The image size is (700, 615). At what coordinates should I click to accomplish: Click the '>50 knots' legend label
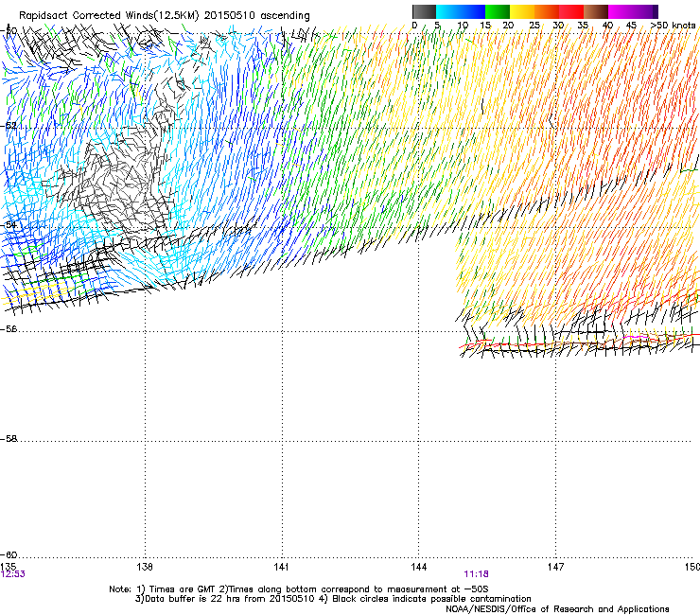[674, 26]
